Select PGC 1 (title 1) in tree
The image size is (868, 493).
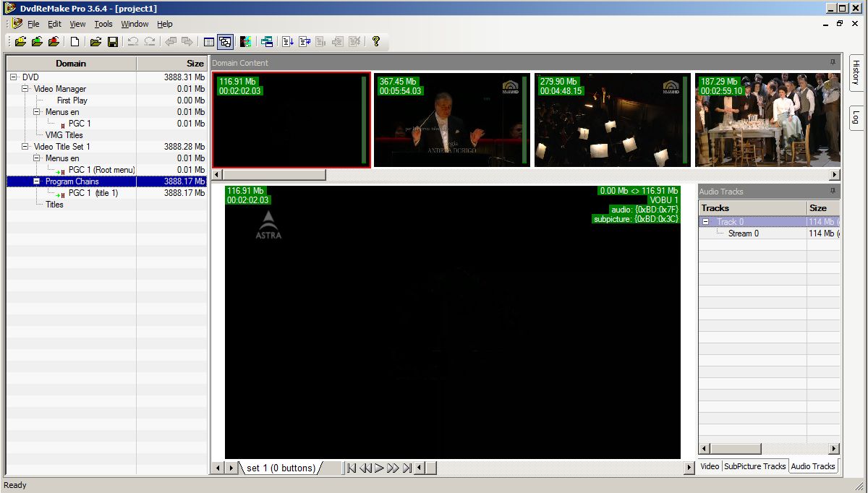click(93, 193)
